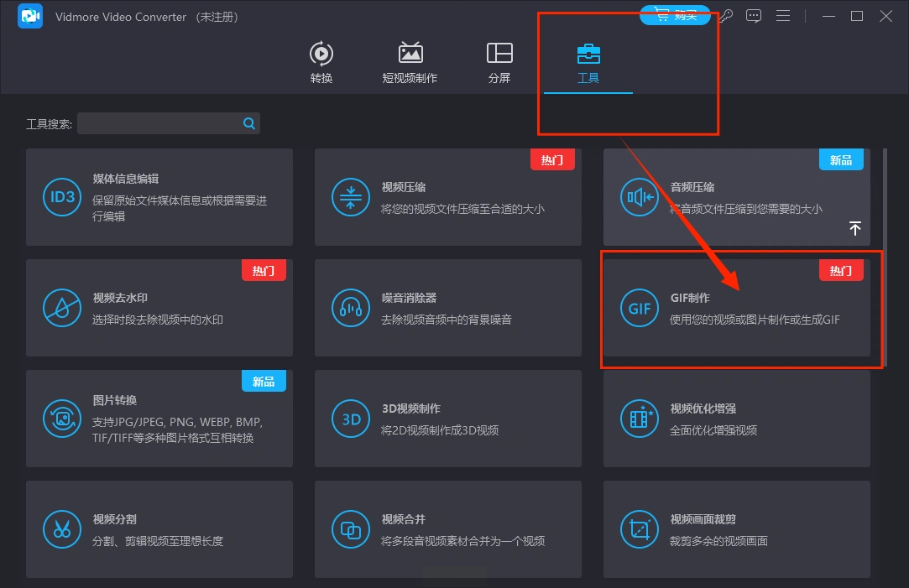Click 热门 badge on 视频压缩 card
This screenshot has width=909, height=588.
pos(552,160)
